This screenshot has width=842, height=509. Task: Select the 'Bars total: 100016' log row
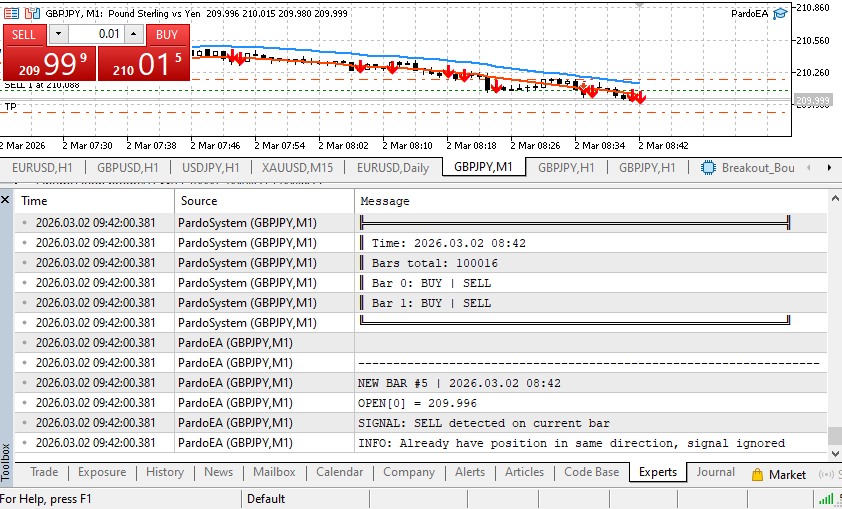coord(421,263)
